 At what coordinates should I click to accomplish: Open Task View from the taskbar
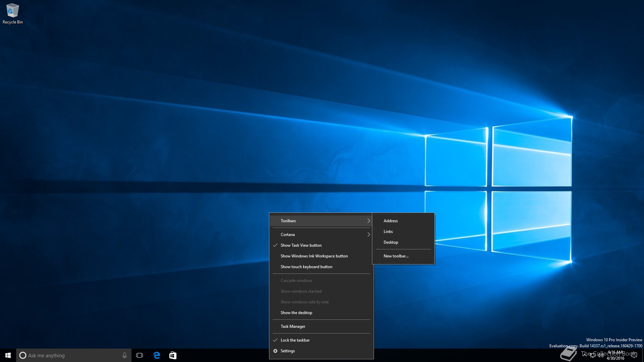[x=140, y=355]
